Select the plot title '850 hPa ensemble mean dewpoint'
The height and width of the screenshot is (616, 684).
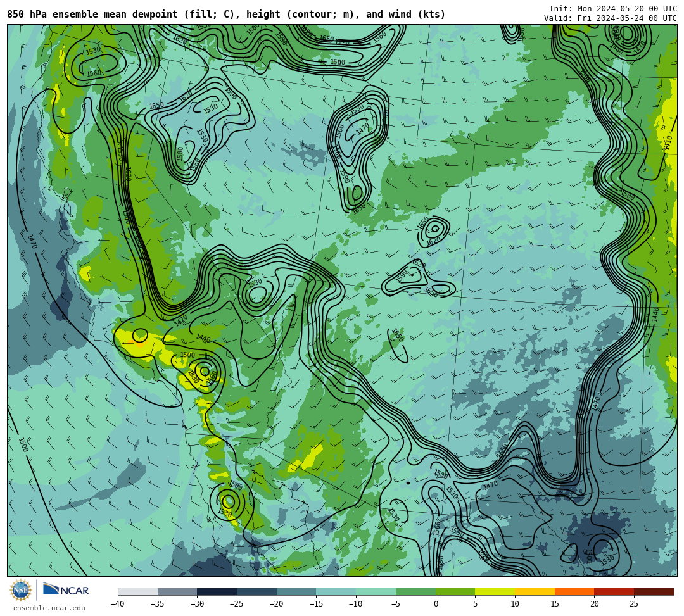92,15
